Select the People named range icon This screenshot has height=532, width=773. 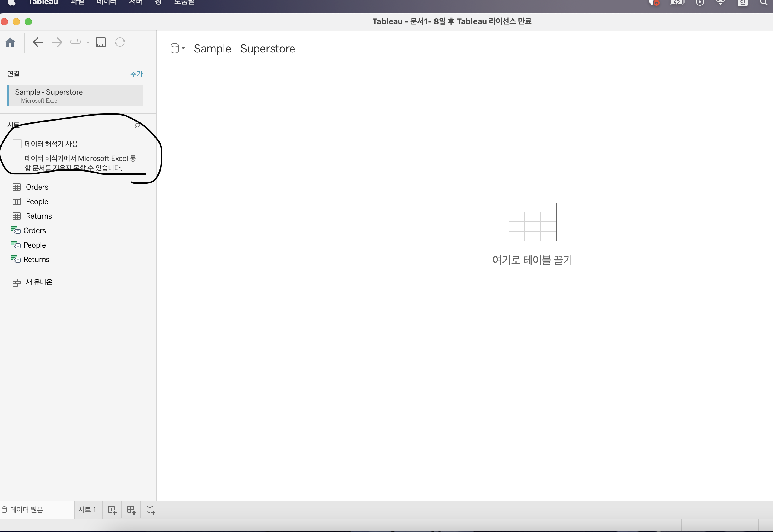pyautogui.click(x=15, y=245)
